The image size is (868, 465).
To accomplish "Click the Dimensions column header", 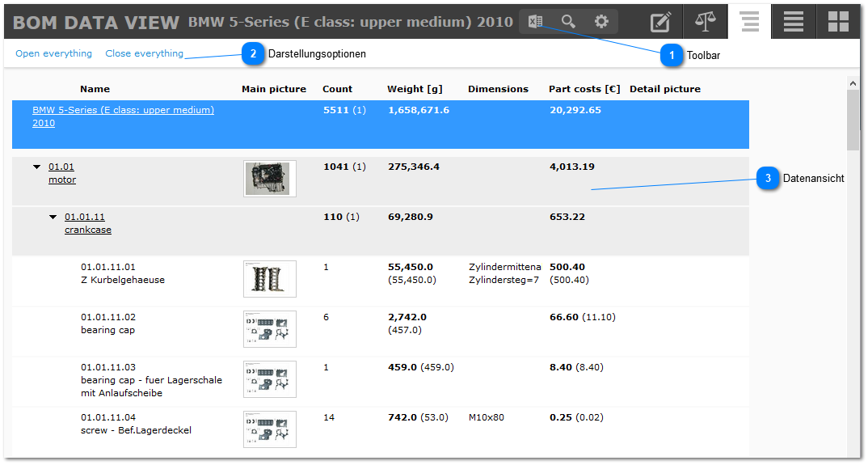I will (x=498, y=89).
